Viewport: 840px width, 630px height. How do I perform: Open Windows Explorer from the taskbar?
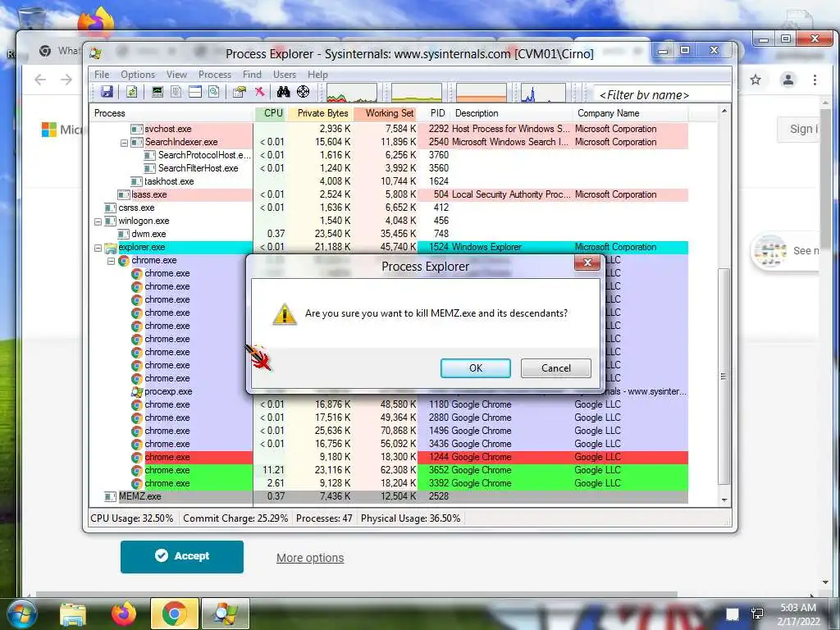click(x=73, y=614)
